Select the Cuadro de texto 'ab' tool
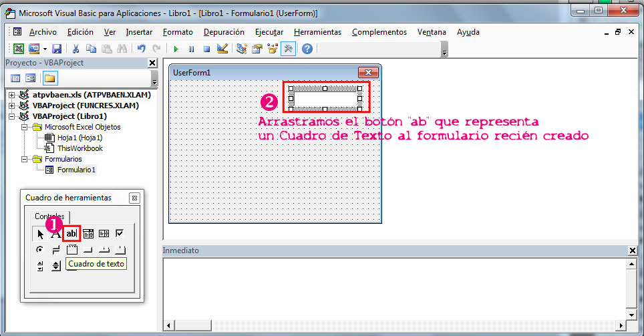Image resolution: width=644 pixels, height=336 pixels. pyautogui.click(x=71, y=233)
